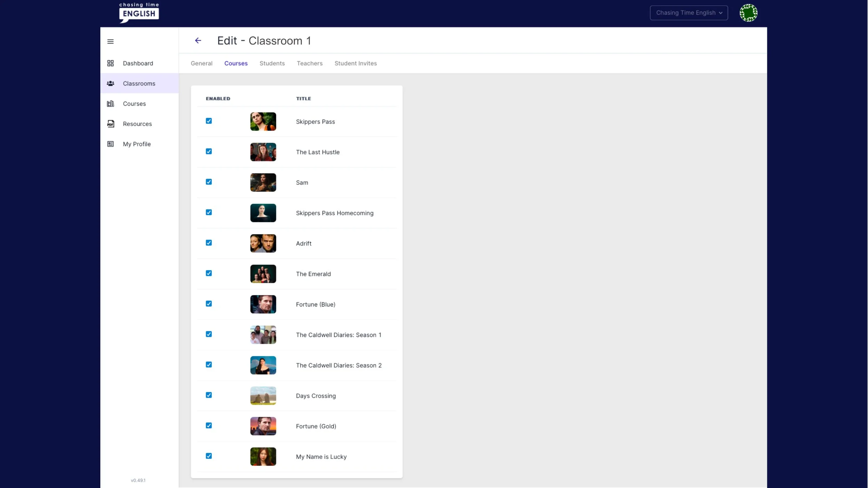Uncheck My Name is Lucky course

pyautogui.click(x=209, y=456)
